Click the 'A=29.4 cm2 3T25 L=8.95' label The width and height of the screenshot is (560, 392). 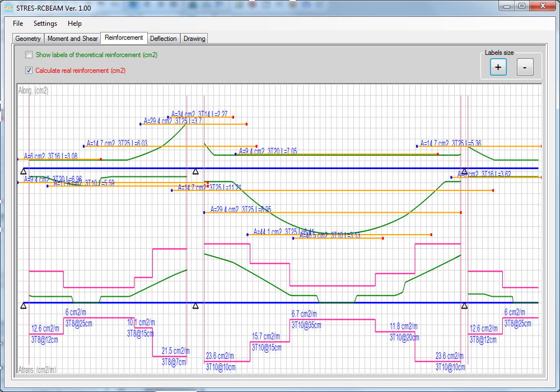tap(241, 209)
